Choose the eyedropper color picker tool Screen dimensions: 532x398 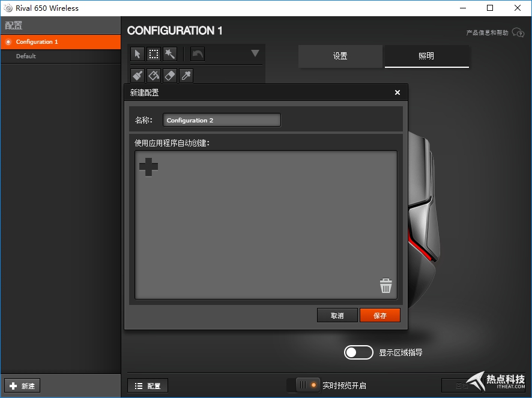(x=186, y=76)
